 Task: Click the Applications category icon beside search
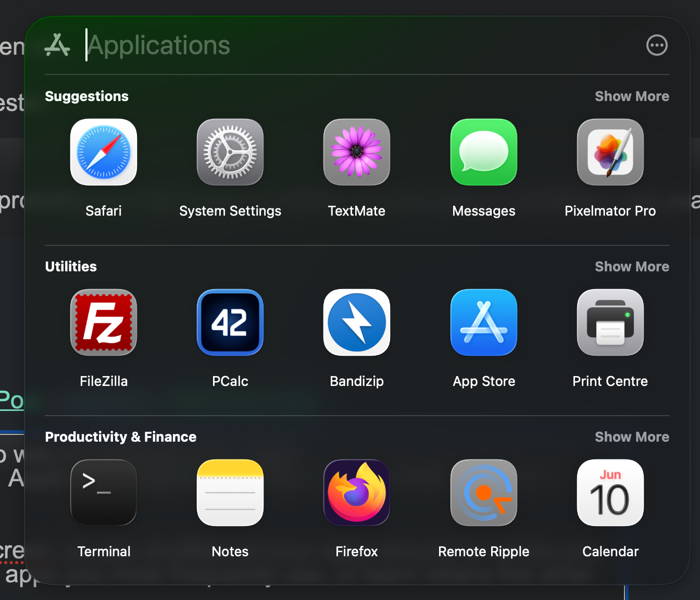[57, 45]
